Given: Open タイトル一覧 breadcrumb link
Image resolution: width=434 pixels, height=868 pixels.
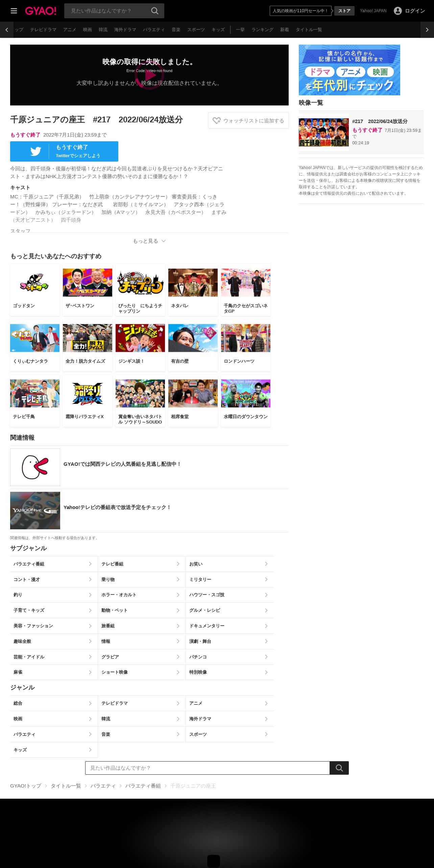Looking at the screenshot, I should [x=66, y=786].
